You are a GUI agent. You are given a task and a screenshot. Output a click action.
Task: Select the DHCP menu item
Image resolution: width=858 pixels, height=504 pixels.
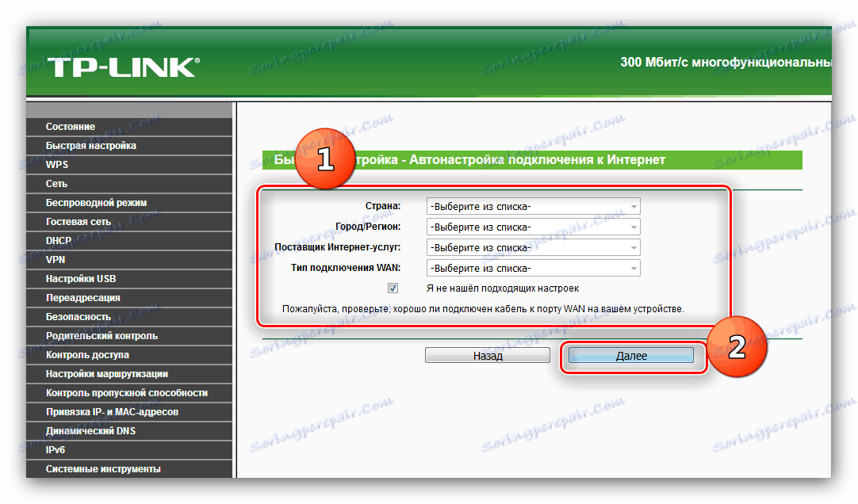(129, 241)
